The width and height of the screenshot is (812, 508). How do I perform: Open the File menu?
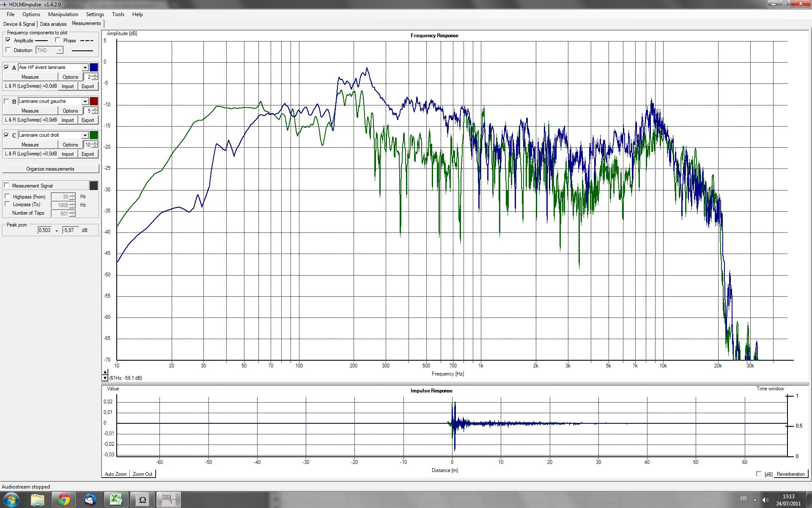(11, 14)
